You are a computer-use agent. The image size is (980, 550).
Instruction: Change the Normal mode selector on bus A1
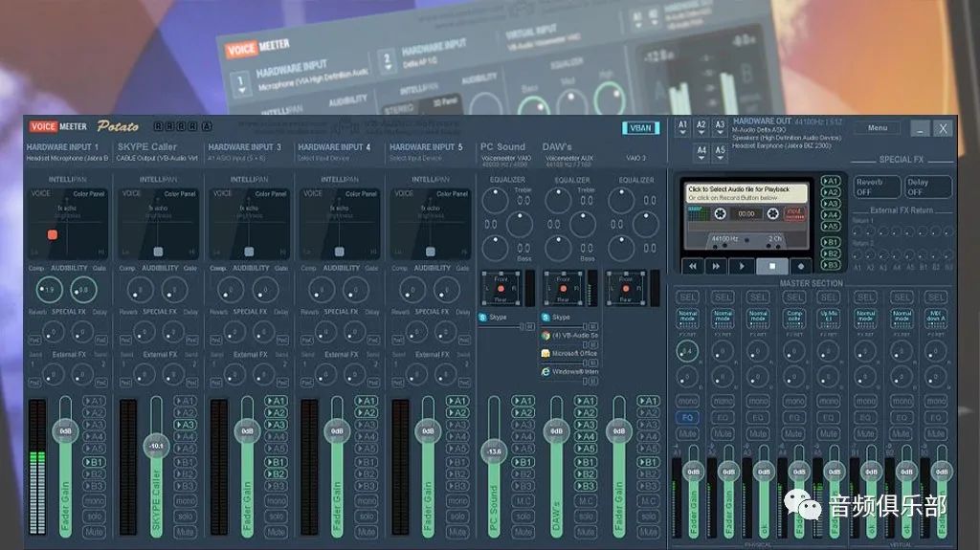click(687, 319)
